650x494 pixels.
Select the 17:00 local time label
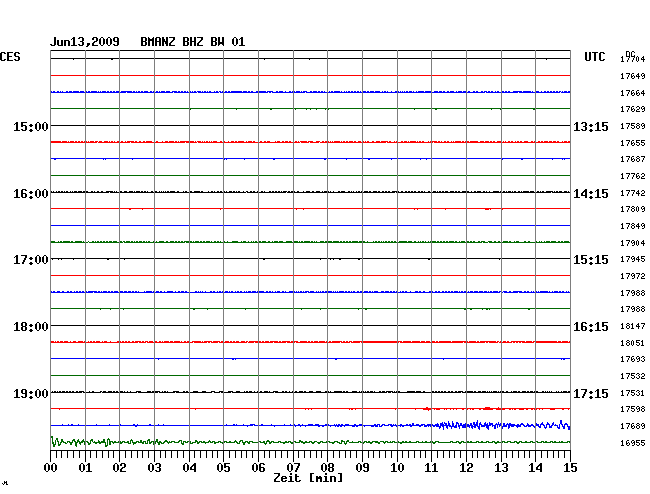(x=31, y=260)
